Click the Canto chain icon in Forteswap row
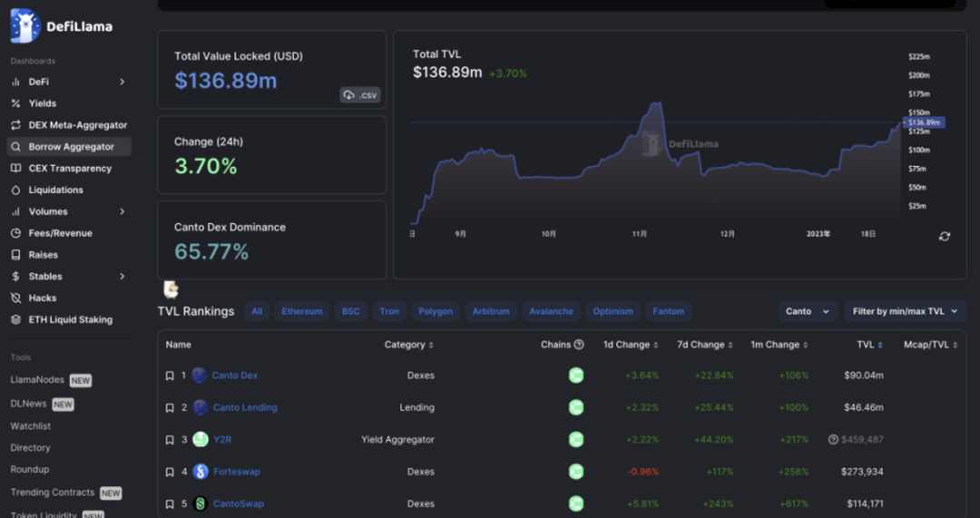980x518 pixels. (x=575, y=471)
